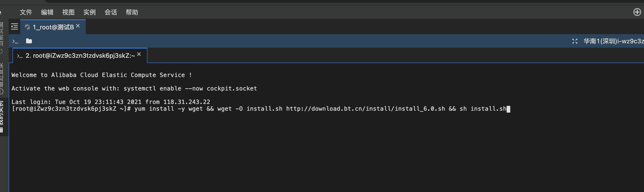The height and width of the screenshot is (192, 644).
Task: Click the terminal prompt icon in the blue toolbar
Action: pos(15,41)
